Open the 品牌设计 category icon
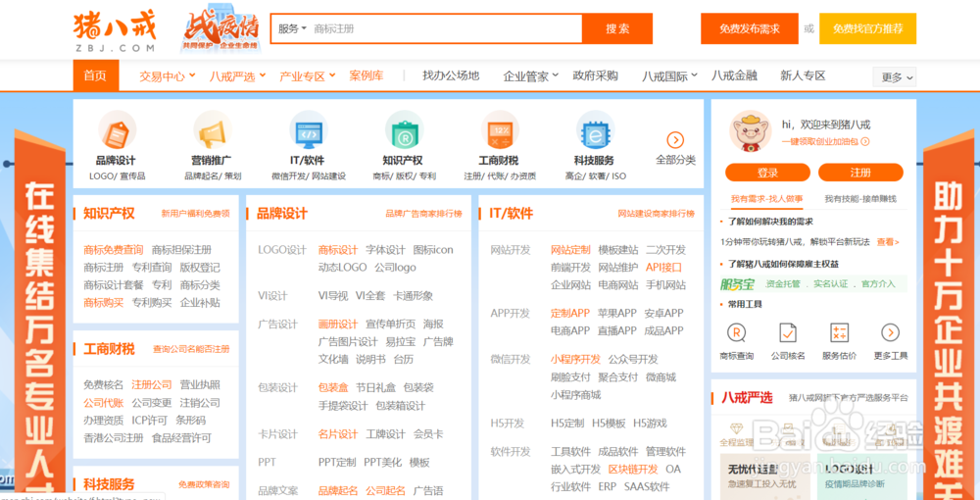This screenshot has width=980, height=500. coord(117,131)
